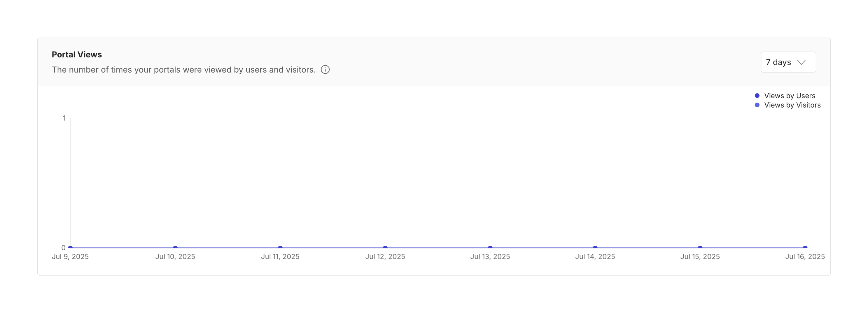This screenshot has width=868, height=313.
Task: Toggle the Views by Visitors legend label
Action: coord(792,105)
